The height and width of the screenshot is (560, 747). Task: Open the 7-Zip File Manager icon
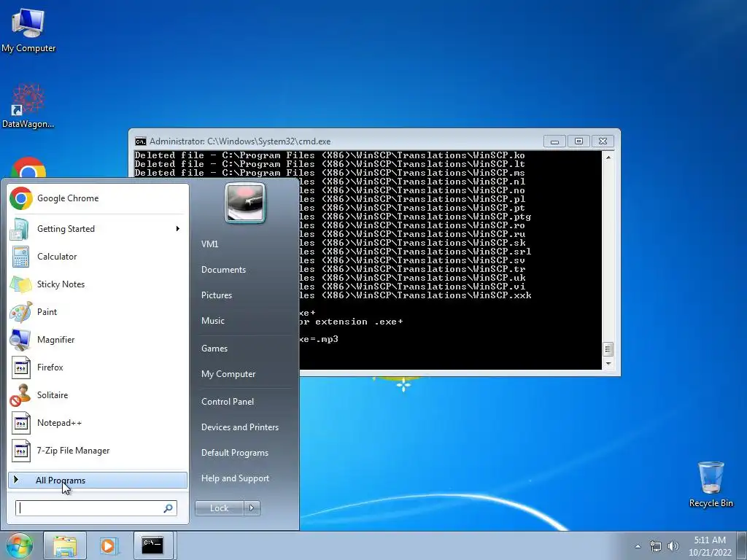click(21, 451)
